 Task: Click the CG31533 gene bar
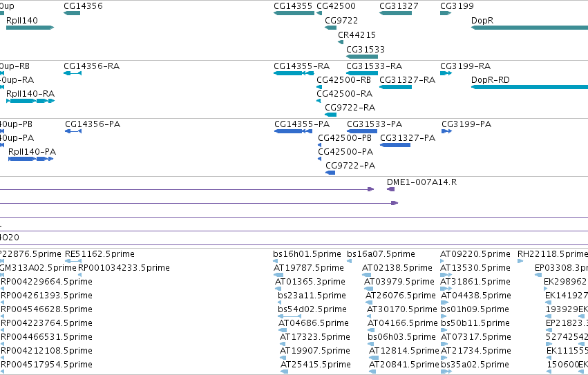coord(362,57)
